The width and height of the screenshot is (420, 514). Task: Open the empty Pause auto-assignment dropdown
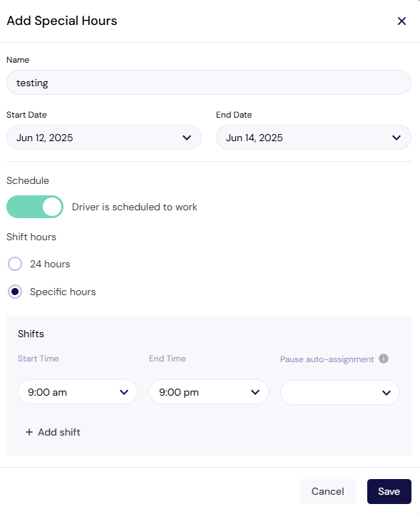[x=340, y=392]
